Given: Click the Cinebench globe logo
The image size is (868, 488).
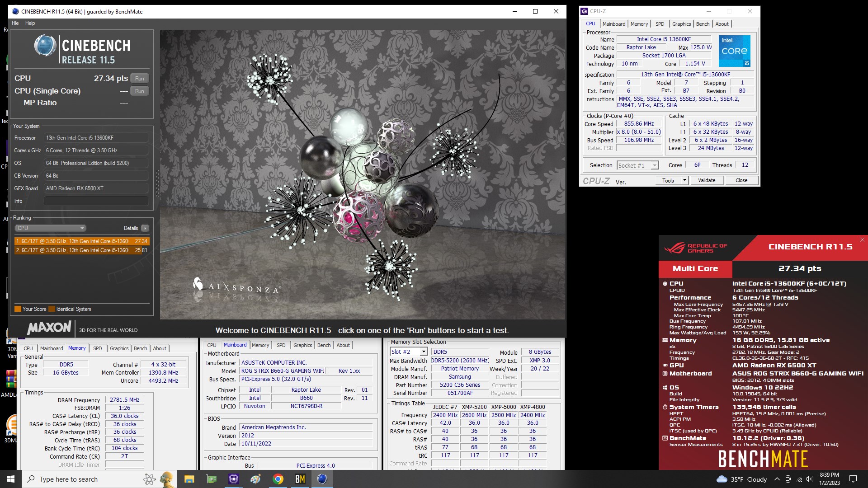Looking at the screenshot, I should pos(45,46).
